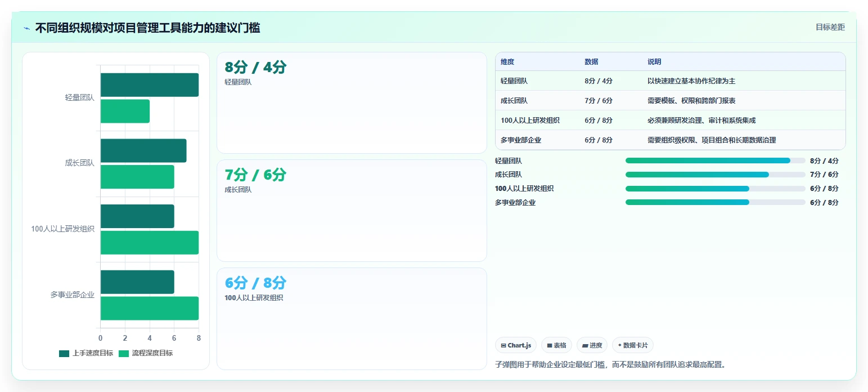
Task: Select the light green 流程深度 bar for 轻量团队
Action: pyautogui.click(x=125, y=111)
